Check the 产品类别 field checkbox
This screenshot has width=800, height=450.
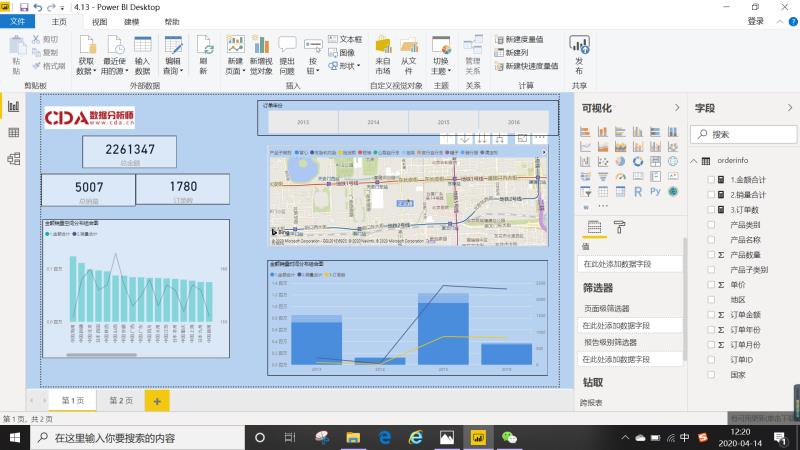pyautogui.click(x=711, y=225)
